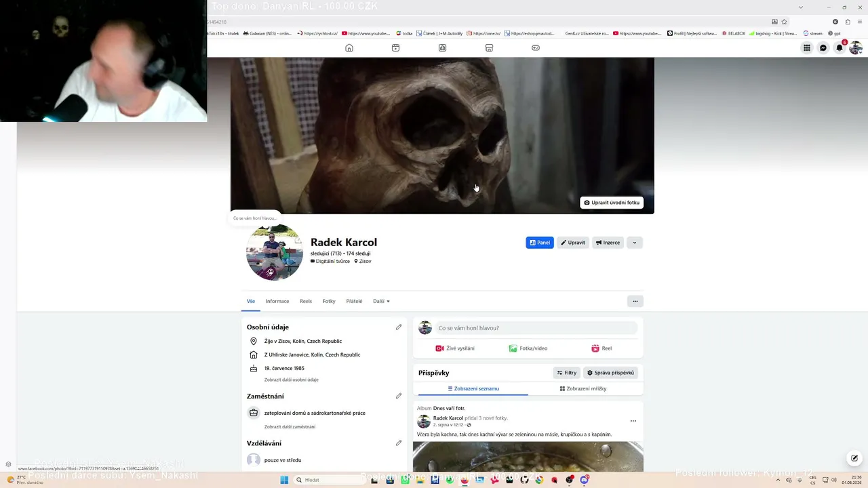Create a new Reel
The height and width of the screenshot is (488, 868).
pyautogui.click(x=601, y=348)
